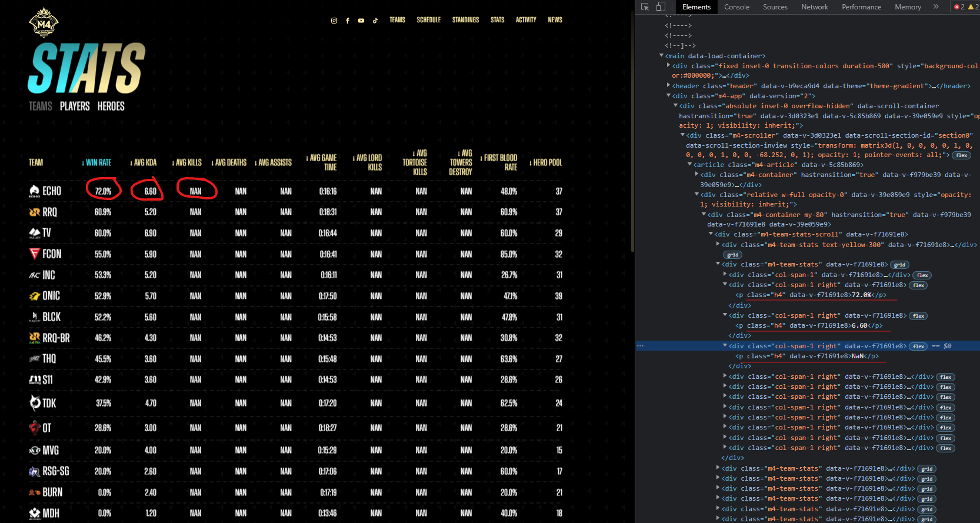Screen dimensions: 980x523
Task: Collapse the main data-load-container node
Action: tap(661, 56)
